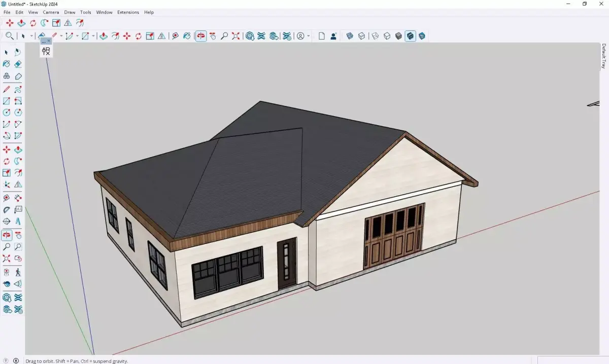Screen dimensions: 609x364
Task: Switch to Shaded With Textures style
Action: coord(410,36)
